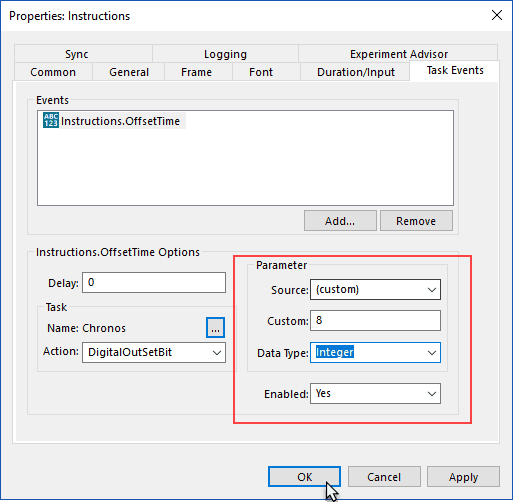The width and height of the screenshot is (513, 502).
Task: Close the Properties dialog window
Action: click(497, 15)
